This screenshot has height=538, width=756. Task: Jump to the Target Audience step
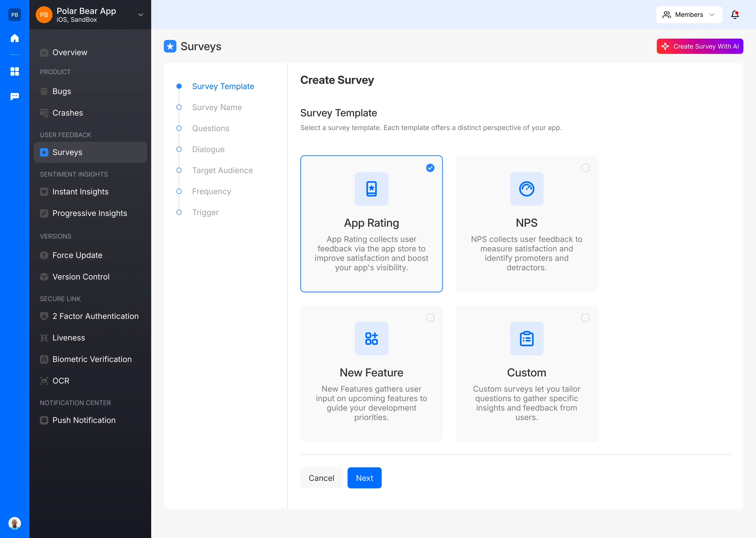click(222, 170)
